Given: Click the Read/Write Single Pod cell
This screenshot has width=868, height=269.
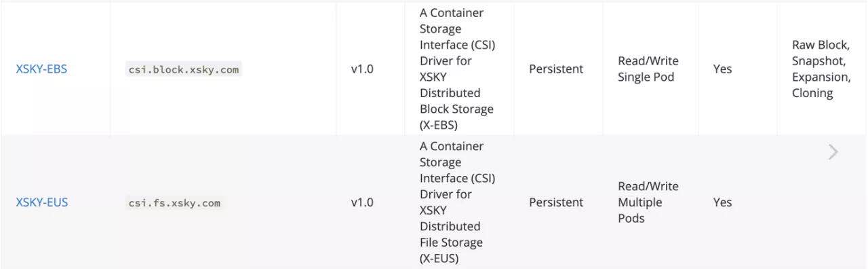Looking at the screenshot, I should click(x=648, y=69).
